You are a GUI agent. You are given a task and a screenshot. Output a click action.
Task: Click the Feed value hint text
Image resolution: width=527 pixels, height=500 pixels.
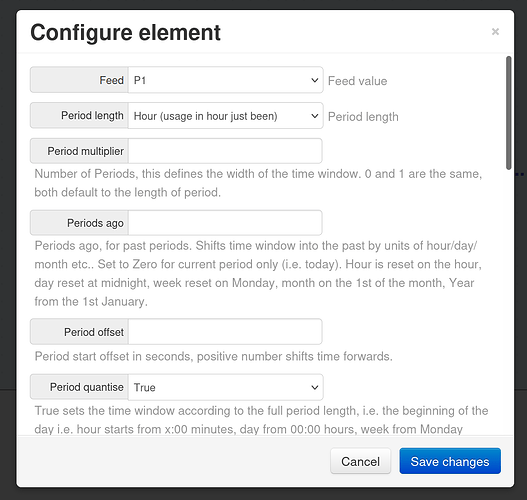tap(357, 81)
